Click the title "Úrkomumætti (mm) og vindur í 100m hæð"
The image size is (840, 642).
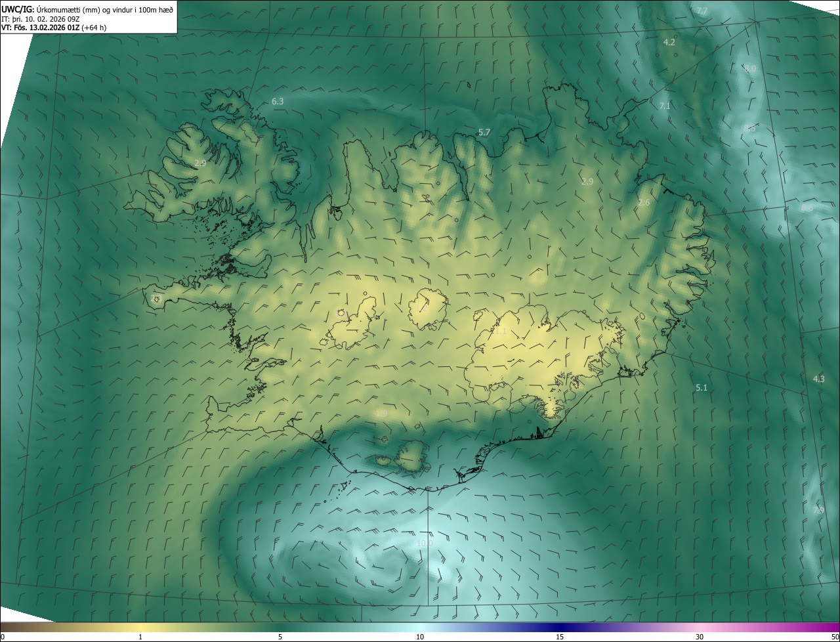(104, 9)
